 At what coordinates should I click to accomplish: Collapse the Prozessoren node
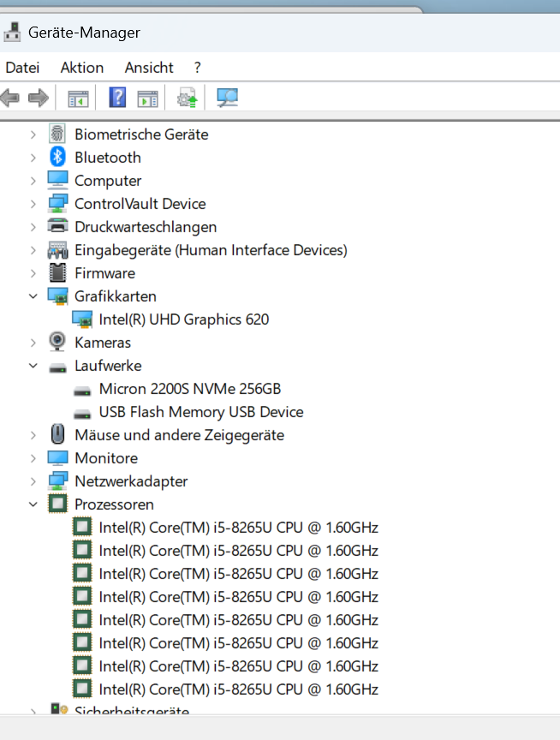click(33, 504)
